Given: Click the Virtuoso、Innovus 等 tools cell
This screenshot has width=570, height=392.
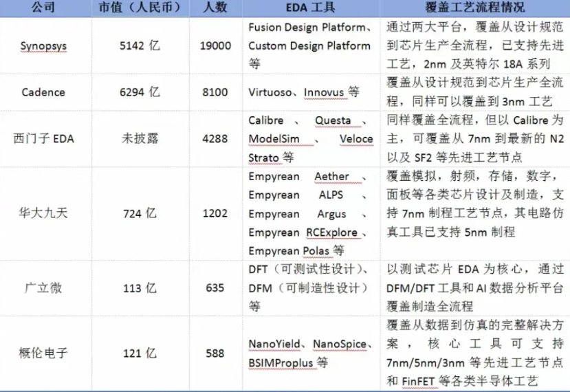Looking at the screenshot, I should click(311, 92).
